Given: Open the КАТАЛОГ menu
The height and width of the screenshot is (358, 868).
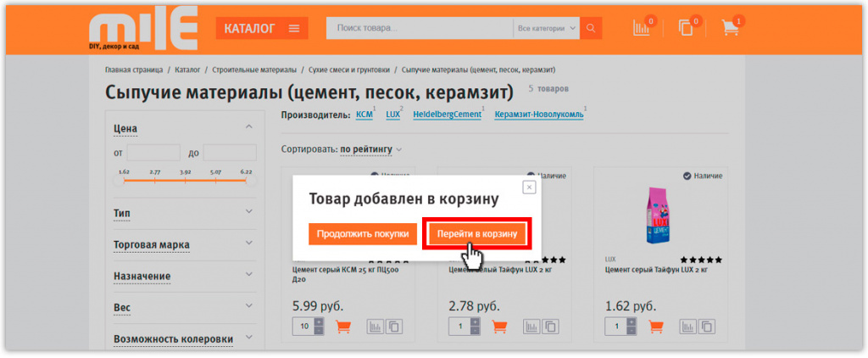Looking at the screenshot, I should coord(262,28).
